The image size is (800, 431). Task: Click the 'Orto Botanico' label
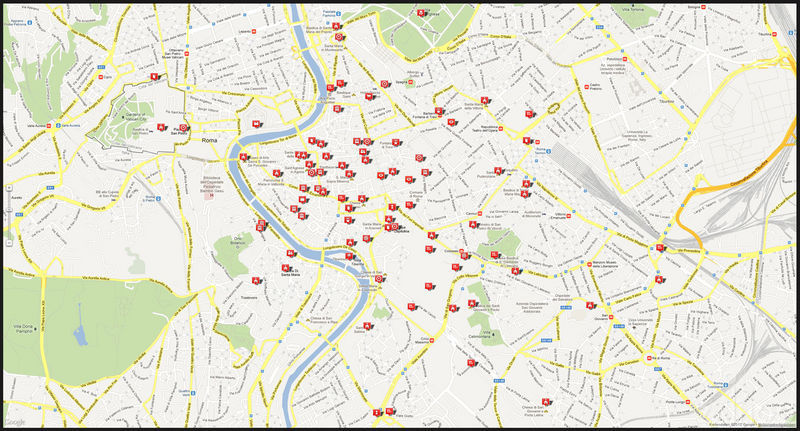(236, 241)
